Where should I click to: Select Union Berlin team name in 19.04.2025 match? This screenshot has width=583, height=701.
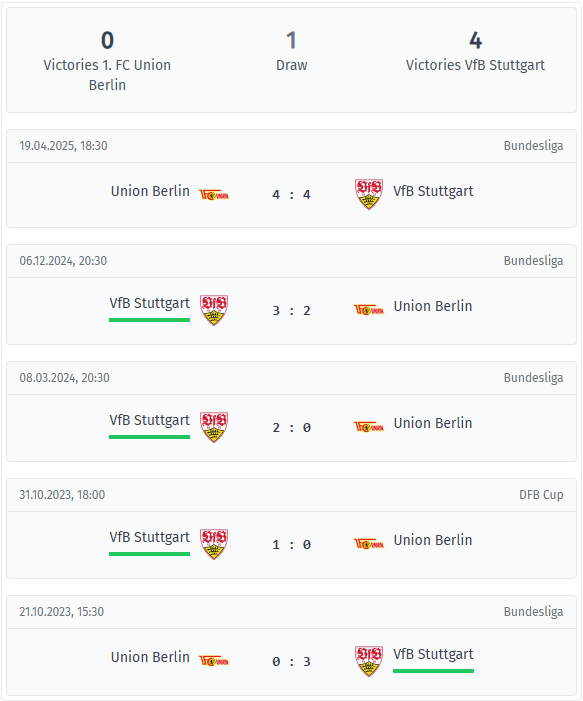pyautogui.click(x=150, y=191)
